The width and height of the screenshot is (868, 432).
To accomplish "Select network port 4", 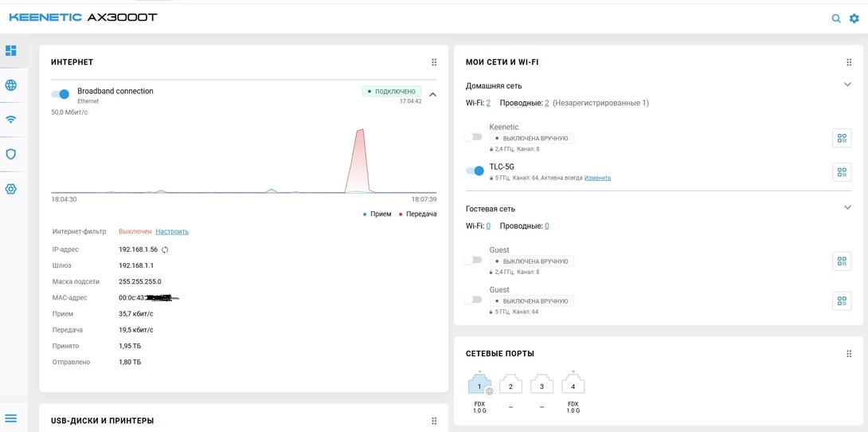I will pos(573,386).
